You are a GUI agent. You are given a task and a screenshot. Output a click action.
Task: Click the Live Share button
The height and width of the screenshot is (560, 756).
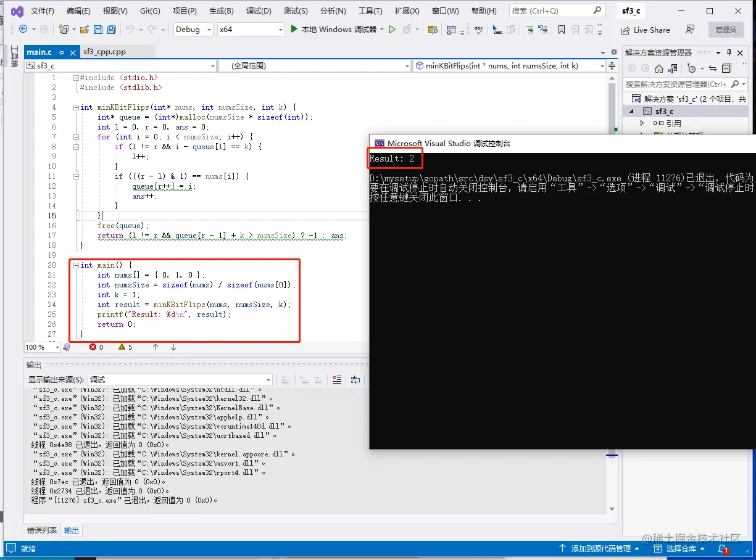pyautogui.click(x=646, y=30)
